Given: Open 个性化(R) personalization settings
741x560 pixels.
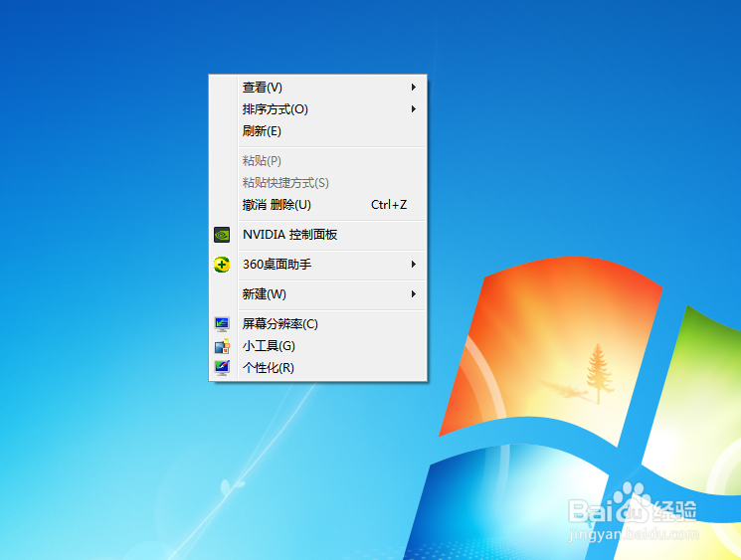Looking at the screenshot, I should [318, 368].
